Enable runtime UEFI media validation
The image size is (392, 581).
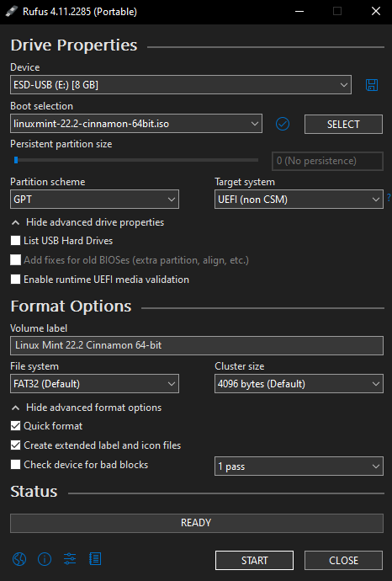(x=15, y=279)
